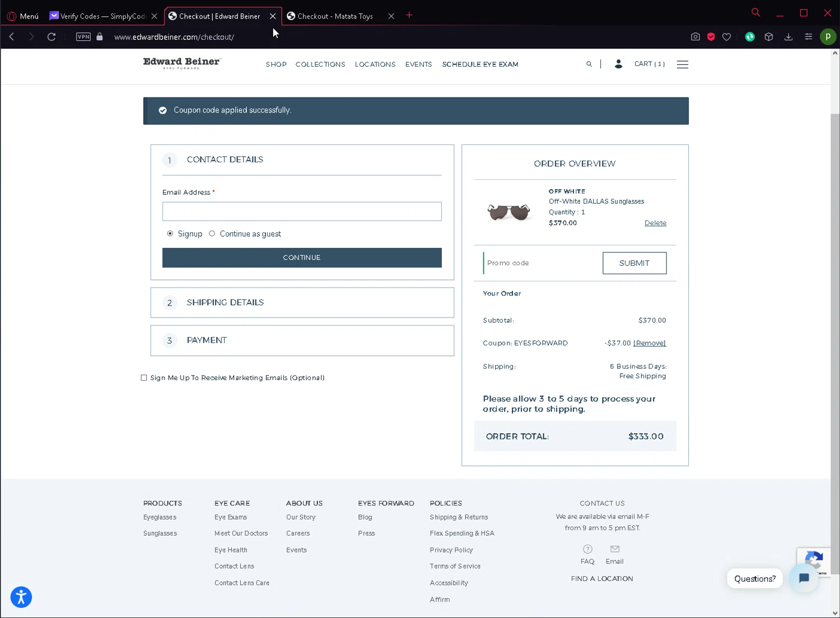Click the Edward Beiner logo

click(182, 63)
